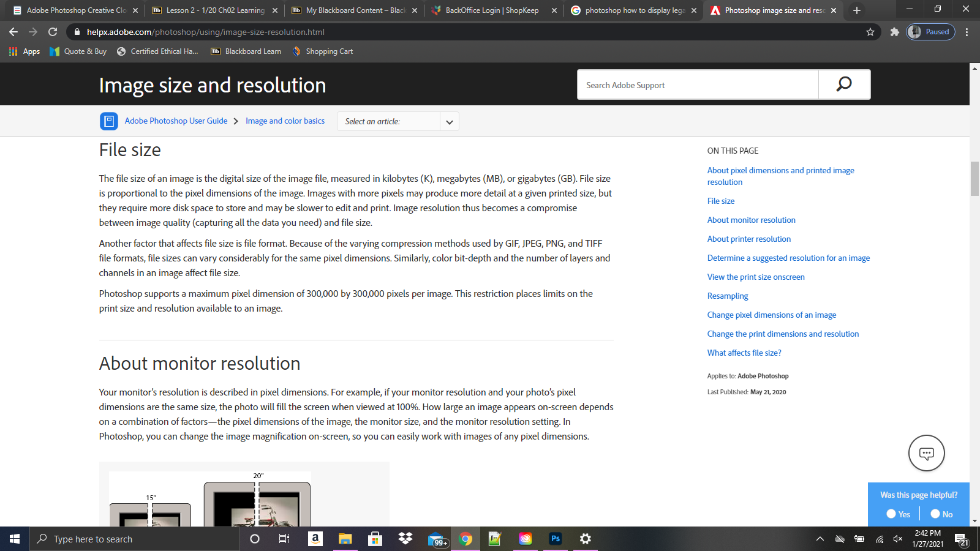Reload the current page
The image size is (980, 551).
(x=53, y=32)
